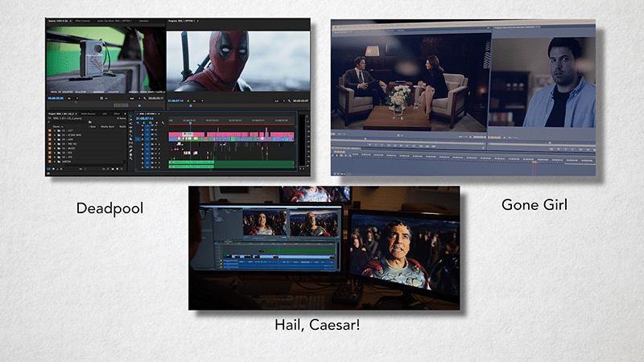
Task: Click the Frame Rate column header in Deadpool project panel
Action: [x=92, y=127]
